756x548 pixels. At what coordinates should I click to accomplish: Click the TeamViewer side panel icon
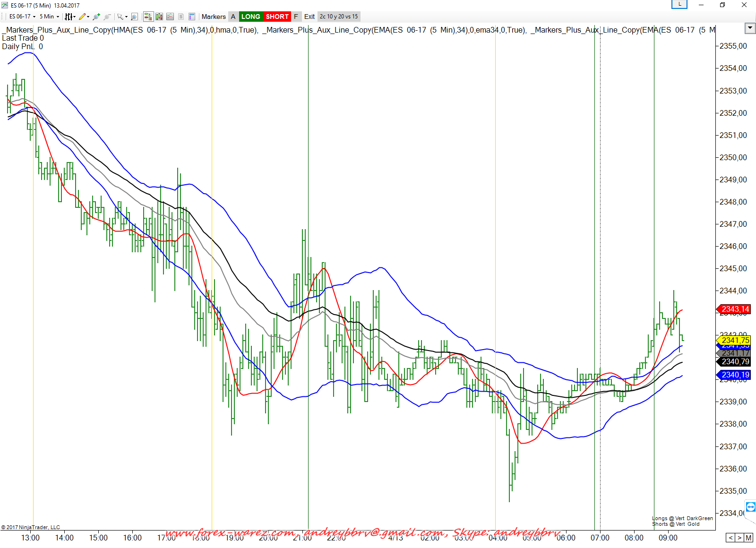(750, 507)
